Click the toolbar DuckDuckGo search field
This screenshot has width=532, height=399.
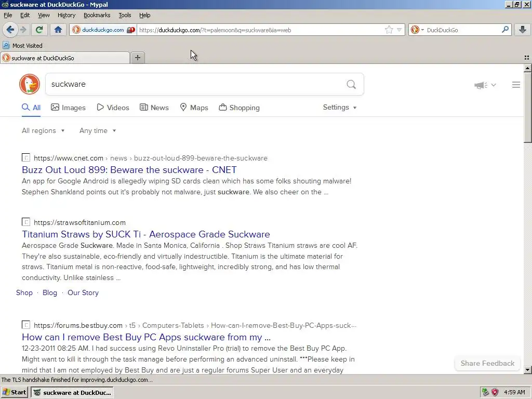tap(463, 30)
